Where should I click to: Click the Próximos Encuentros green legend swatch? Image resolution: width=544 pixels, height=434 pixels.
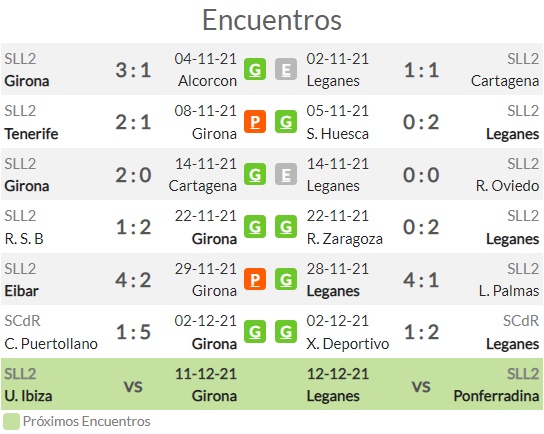[x=11, y=421]
